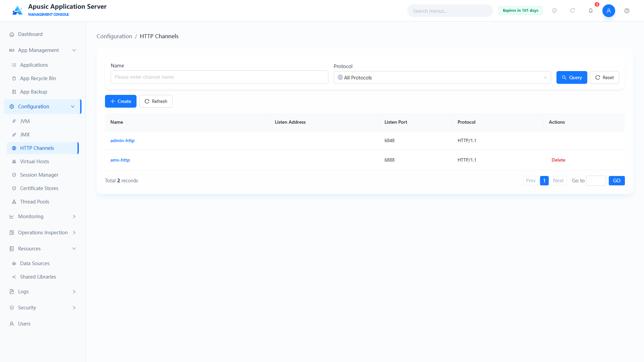Focus the channel name input field
The image size is (644, 362).
point(219,77)
